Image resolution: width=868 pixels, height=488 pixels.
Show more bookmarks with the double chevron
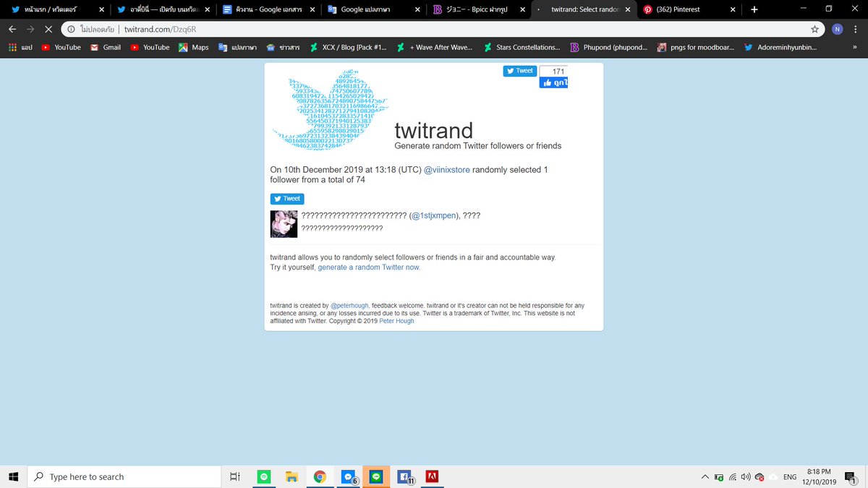point(855,47)
